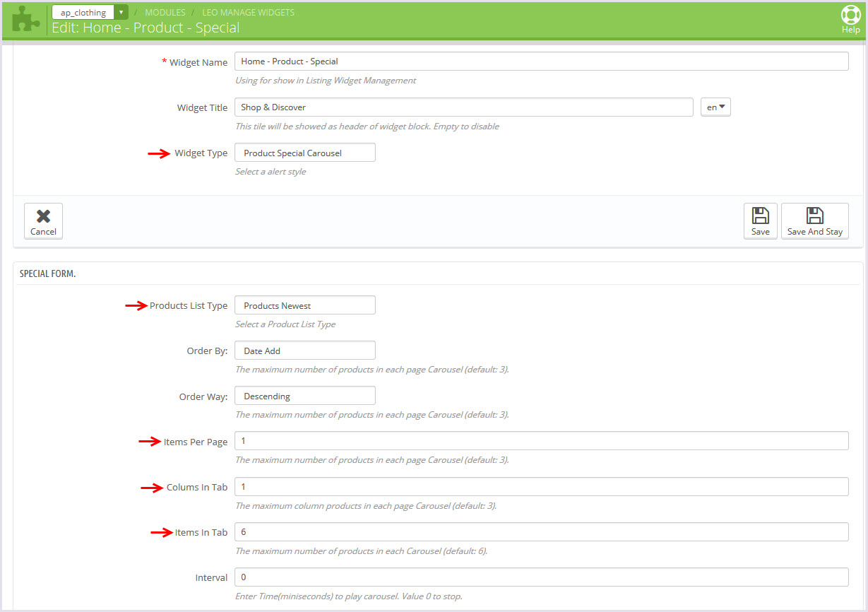Focus the Interval input field
The image size is (868, 612).
pyautogui.click(x=540, y=577)
